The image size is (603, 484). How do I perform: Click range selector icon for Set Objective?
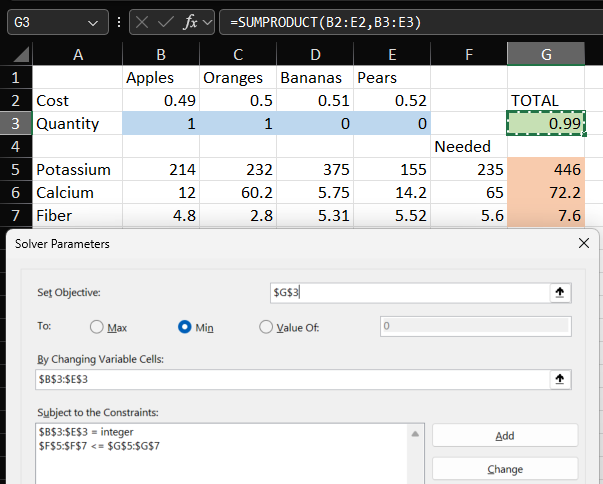[562, 292]
